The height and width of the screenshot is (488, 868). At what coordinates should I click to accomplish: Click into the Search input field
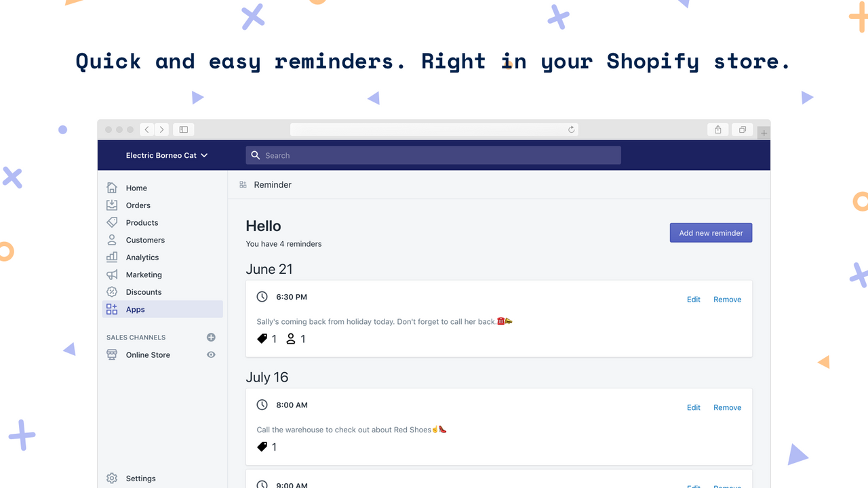pos(434,155)
